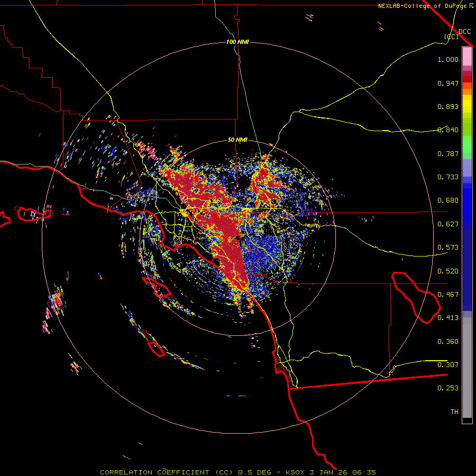The width and height of the screenshot is (476, 476).
Task: Click the 06:35 timestamp in footer
Action: click(x=365, y=472)
